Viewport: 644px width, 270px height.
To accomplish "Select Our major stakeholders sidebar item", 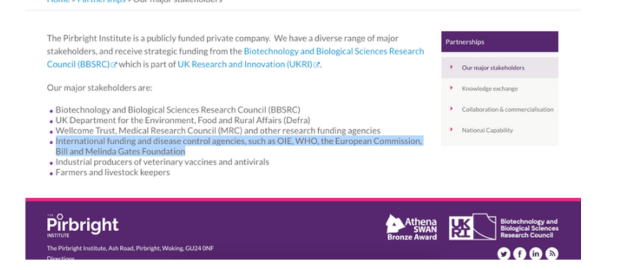I will pyautogui.click(x=493, y=68).
